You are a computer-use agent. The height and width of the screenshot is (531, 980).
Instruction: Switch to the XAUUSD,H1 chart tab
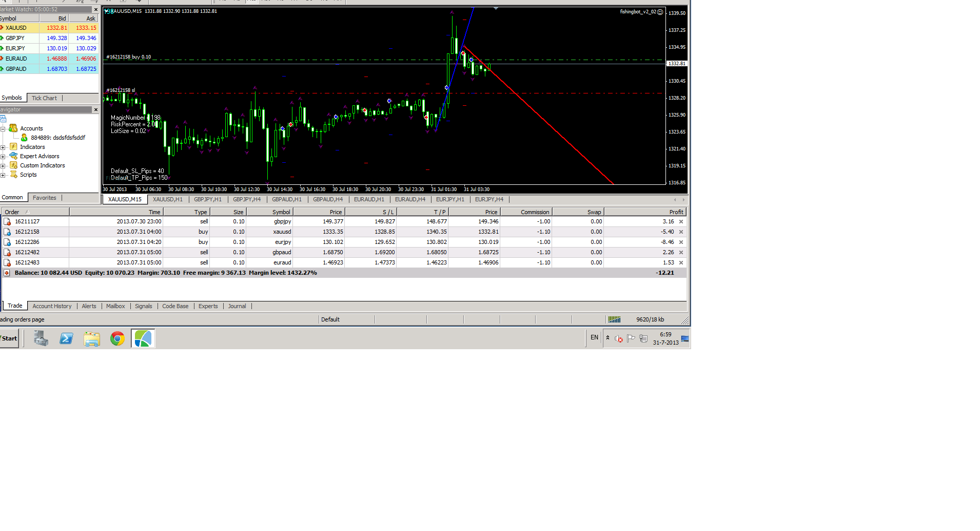168,199
